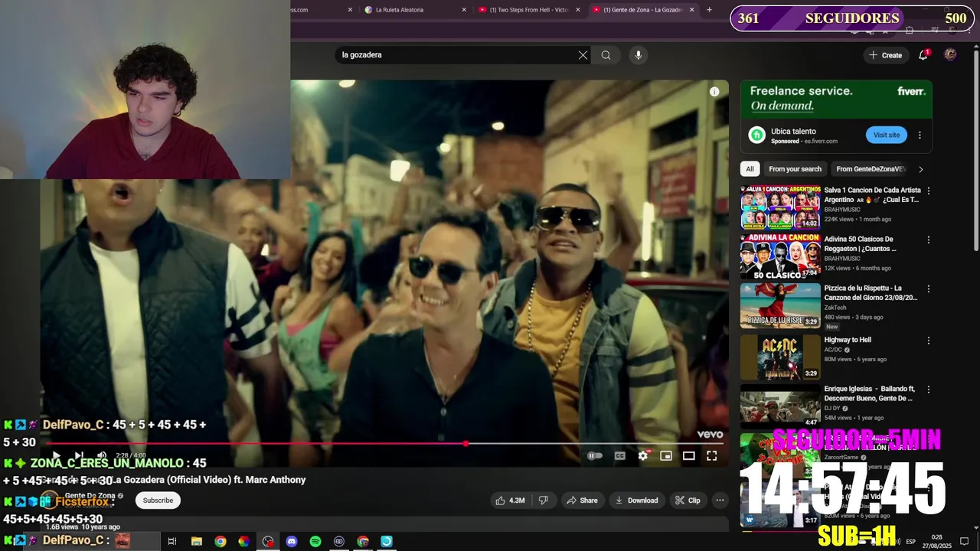Image resolution: width=980 pixels, height=551 pixels.
Task: Open more actions ellipsis below video
Action: tap(720, 500)
